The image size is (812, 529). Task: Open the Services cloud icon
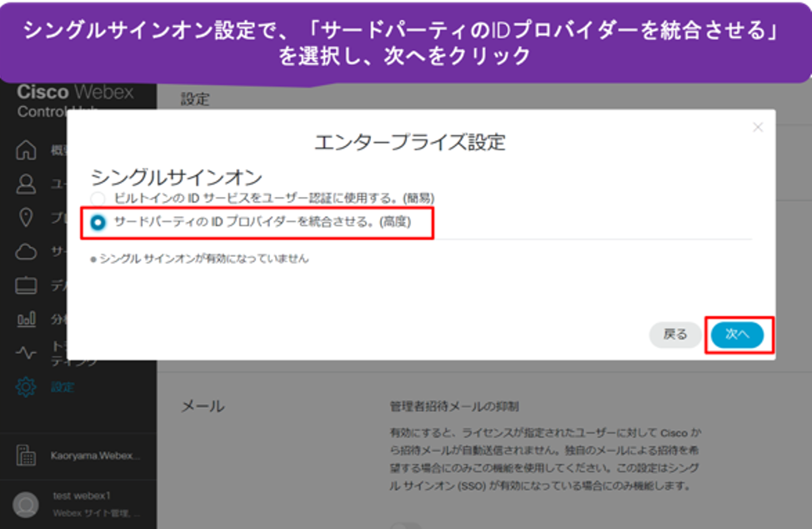[27, 252]
